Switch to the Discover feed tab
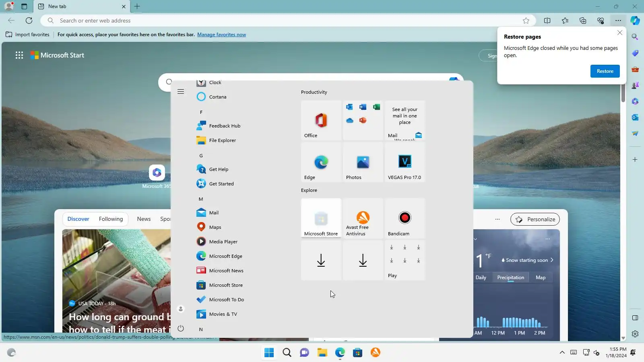Screen dimensions: 644x362 [x=78, y=219]
